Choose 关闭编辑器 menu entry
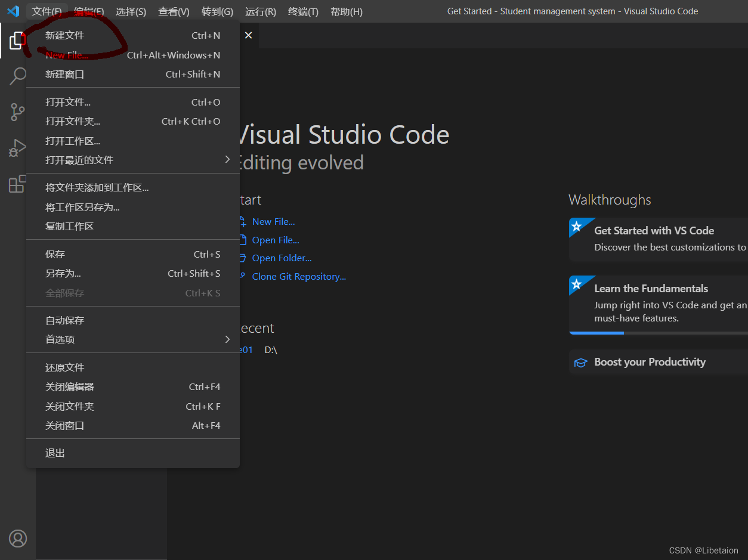 [x=133, y=386]
